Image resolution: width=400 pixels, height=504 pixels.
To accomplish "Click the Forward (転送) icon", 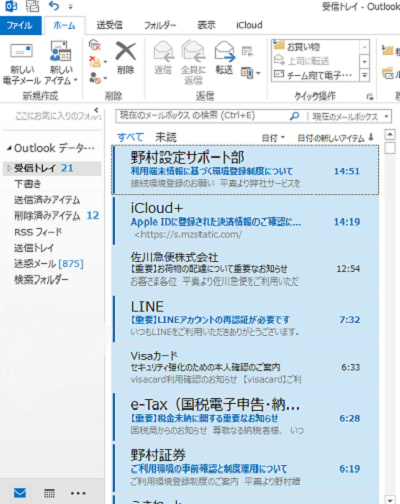I will click(224, 52).
